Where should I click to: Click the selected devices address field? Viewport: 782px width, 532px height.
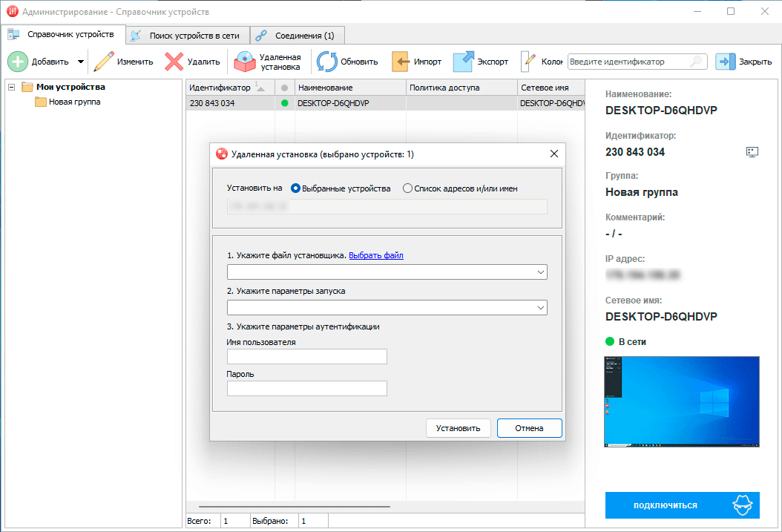click(387, 206)
